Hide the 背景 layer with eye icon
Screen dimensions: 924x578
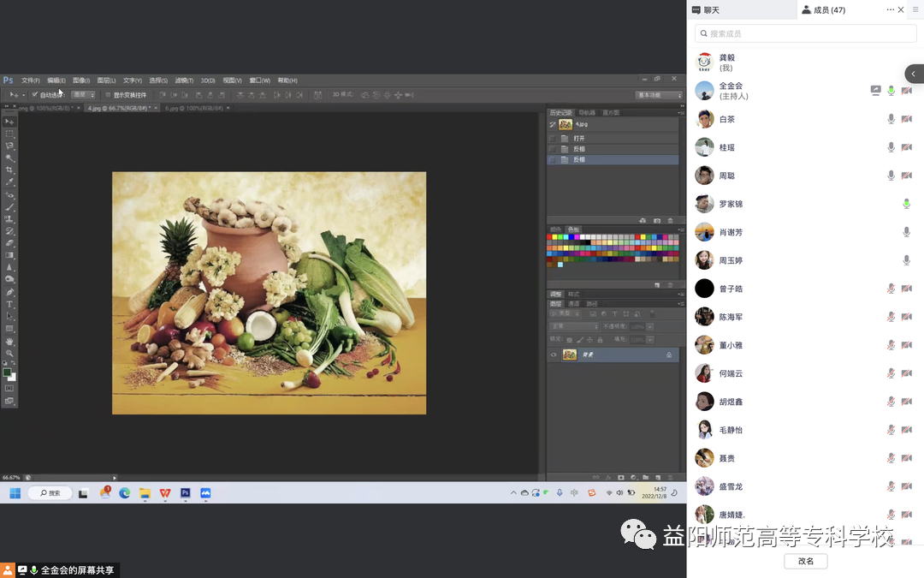point(554,355)
